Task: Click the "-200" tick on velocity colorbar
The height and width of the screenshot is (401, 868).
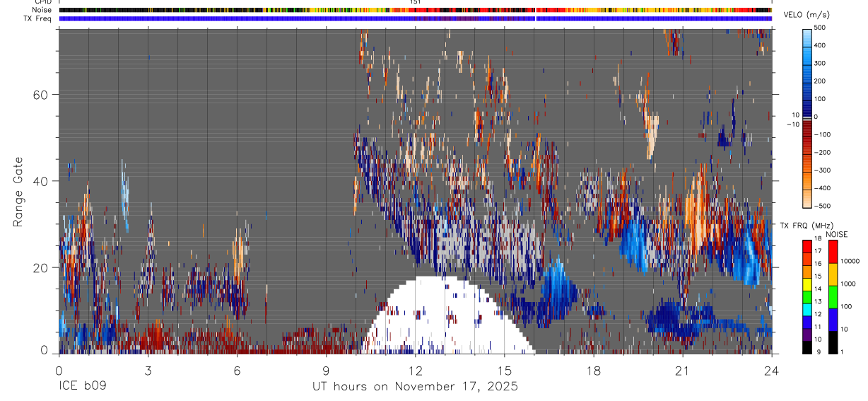Action: pyautogui.click(x=821, y=153)
